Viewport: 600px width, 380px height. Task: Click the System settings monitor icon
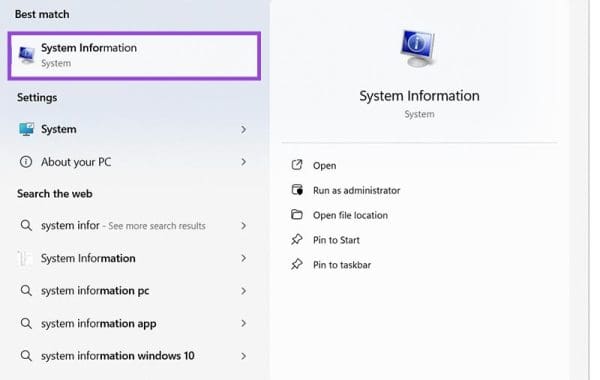(x=26, y=129)
